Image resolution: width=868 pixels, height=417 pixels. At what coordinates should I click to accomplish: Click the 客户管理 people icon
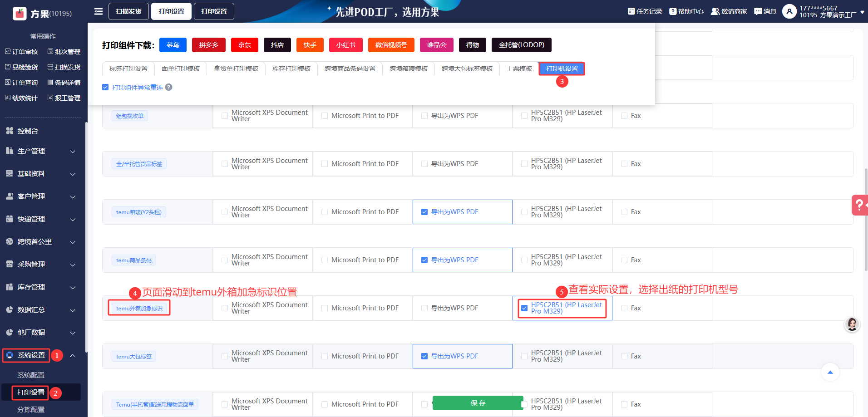pos(10,196)
